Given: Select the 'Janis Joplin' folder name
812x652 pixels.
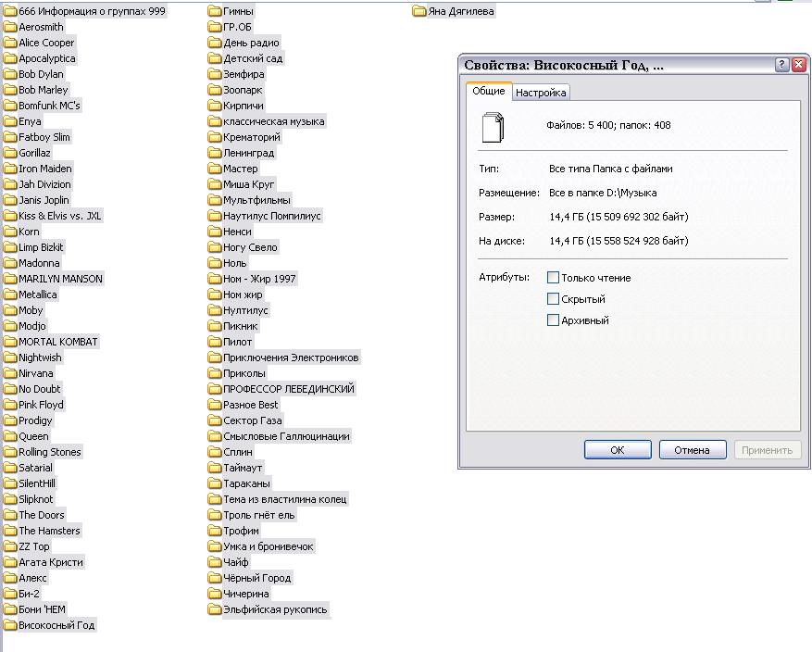Looking at the screenshot, I should [x=44, y=200].
